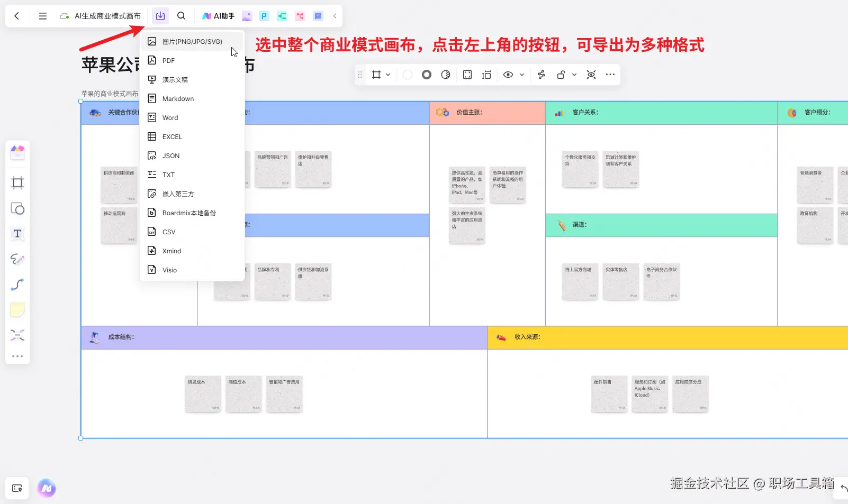Expand the visibility options dropdown arrow
848x504 pixels.
pos(522,75)
